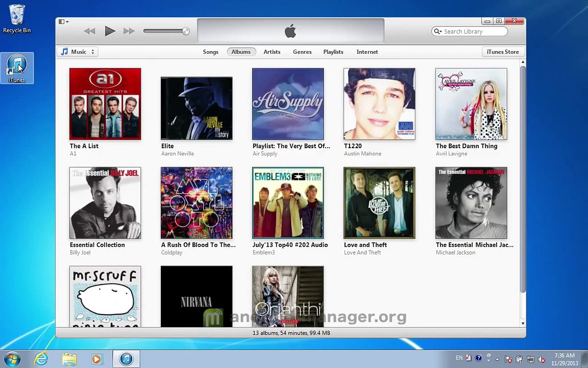Click 'A Rush Of Blood To The...' title
Image resolution: width=588 pixels, height=368 pixels.
click(x=199, y=245)
